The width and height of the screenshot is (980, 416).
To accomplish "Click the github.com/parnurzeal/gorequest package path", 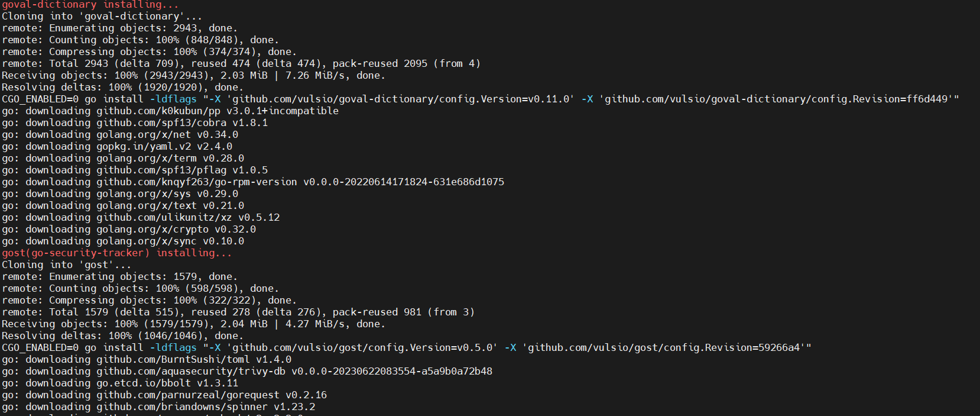I will click(x=188, y=395).
